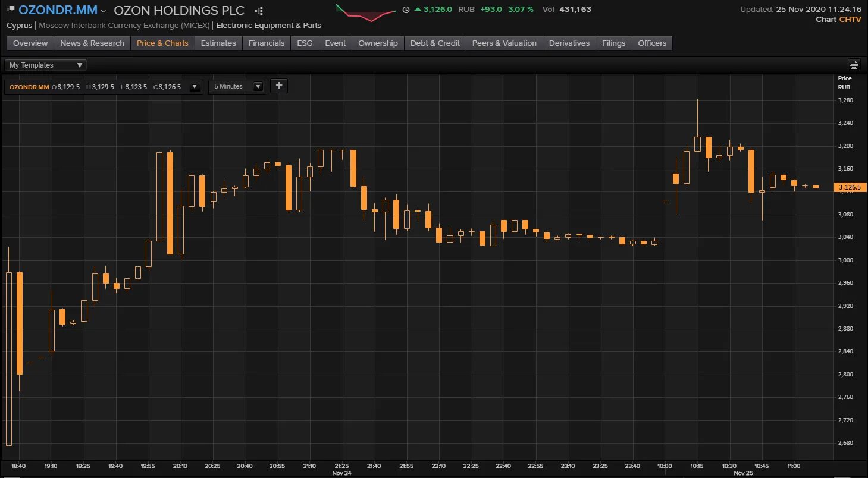Open the CHTV chart link
Screen dimensions: 868x478
click(850, 20)
